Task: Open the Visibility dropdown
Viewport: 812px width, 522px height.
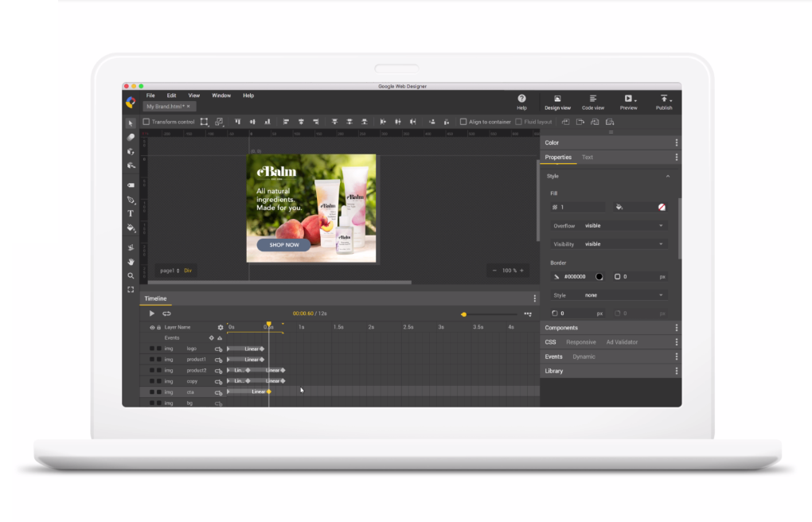Action: pos(623,244)
